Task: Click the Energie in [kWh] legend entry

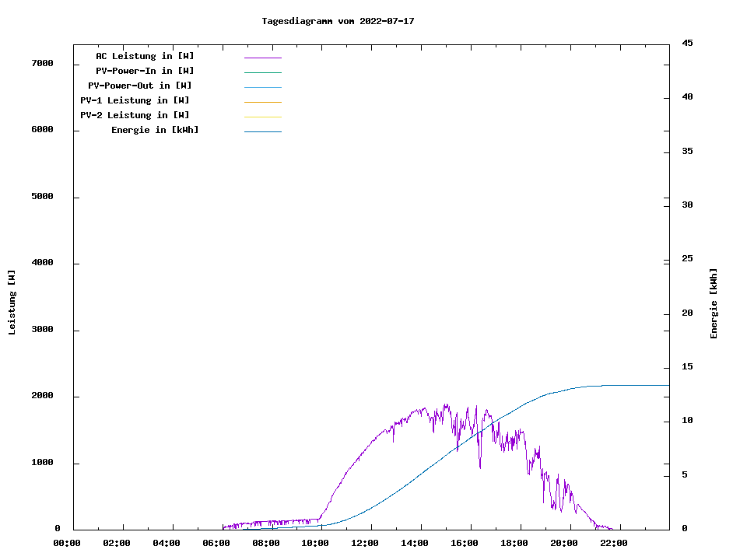Action: 155,130
